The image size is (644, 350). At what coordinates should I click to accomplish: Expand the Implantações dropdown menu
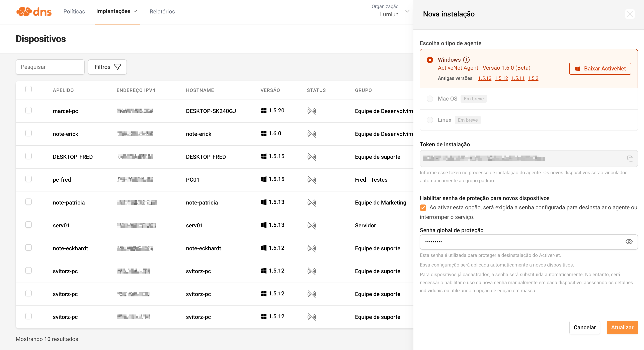(117, 11)
